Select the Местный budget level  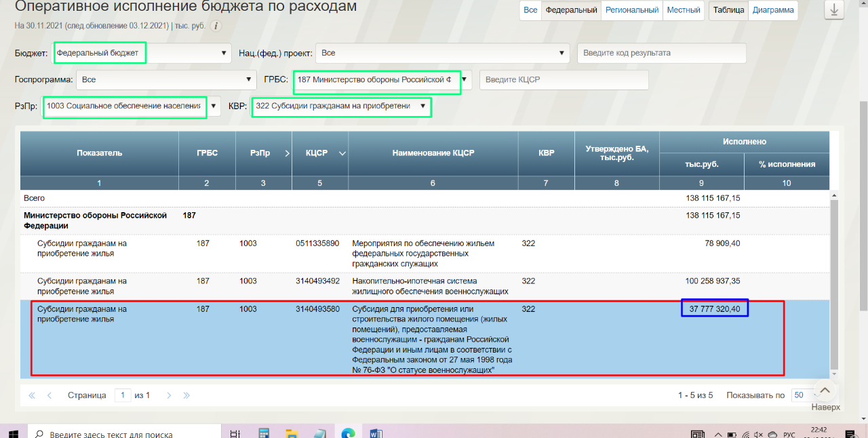point(683,10)
